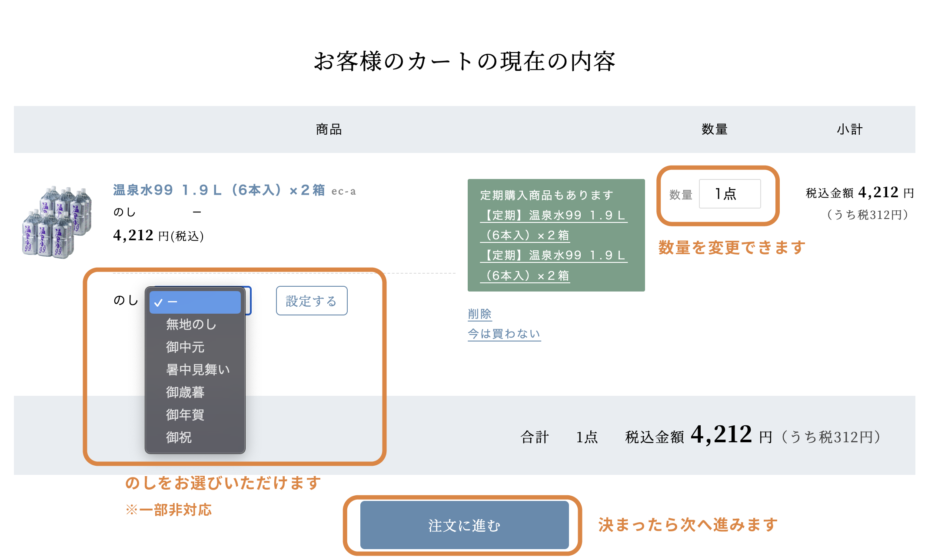Choose 無地のし from the dropdown list
The height and width of the screenshot is (560, 928).
click(191, 324)
